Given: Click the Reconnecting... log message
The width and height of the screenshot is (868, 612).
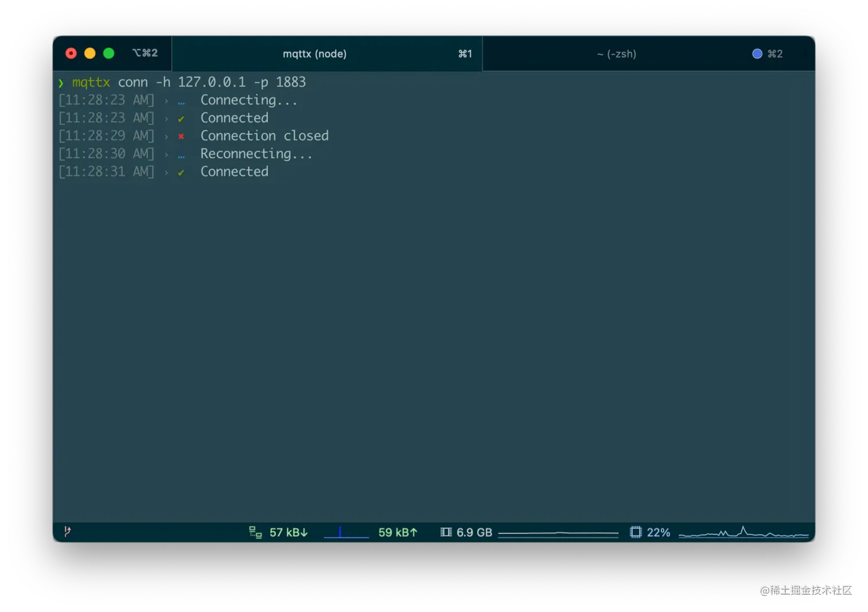Looking at the screenshot, I should point(257,154).
